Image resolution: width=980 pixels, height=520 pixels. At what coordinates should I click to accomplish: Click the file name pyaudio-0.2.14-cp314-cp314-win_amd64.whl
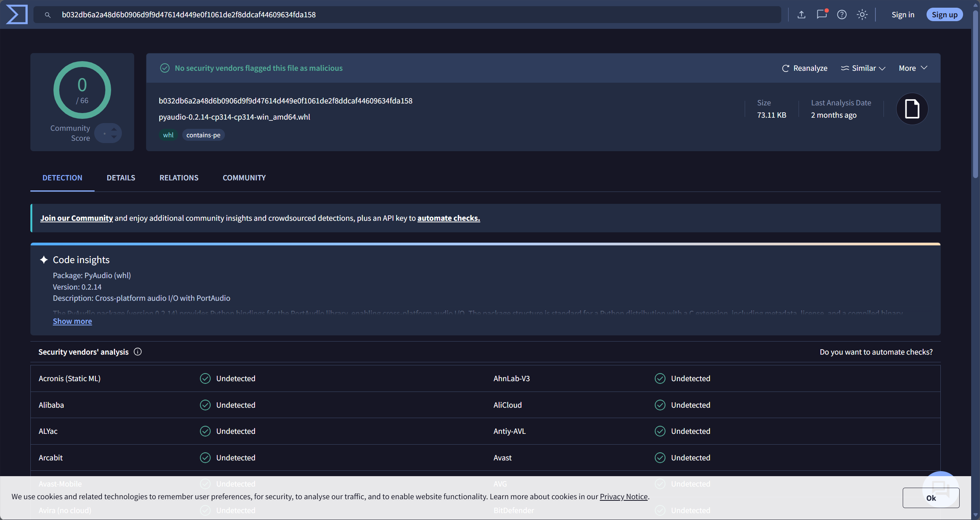point(235,117)
